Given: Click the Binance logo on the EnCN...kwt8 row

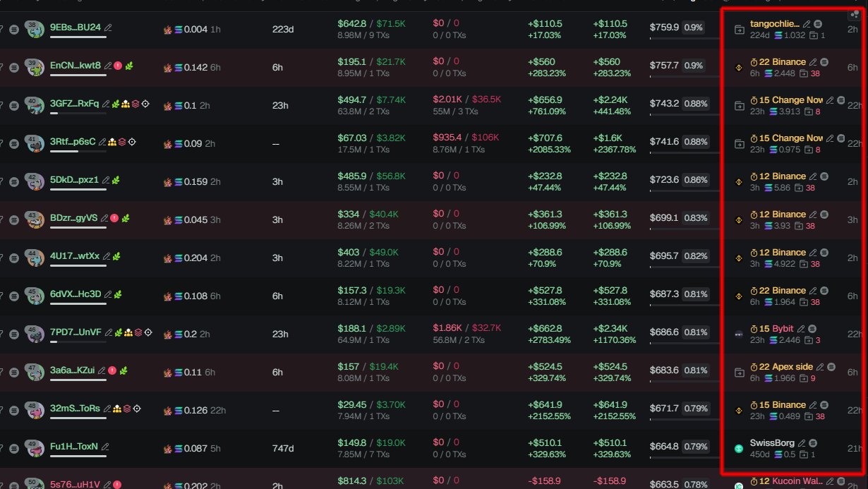Looking at the screenshot, I should click(739, 67).
